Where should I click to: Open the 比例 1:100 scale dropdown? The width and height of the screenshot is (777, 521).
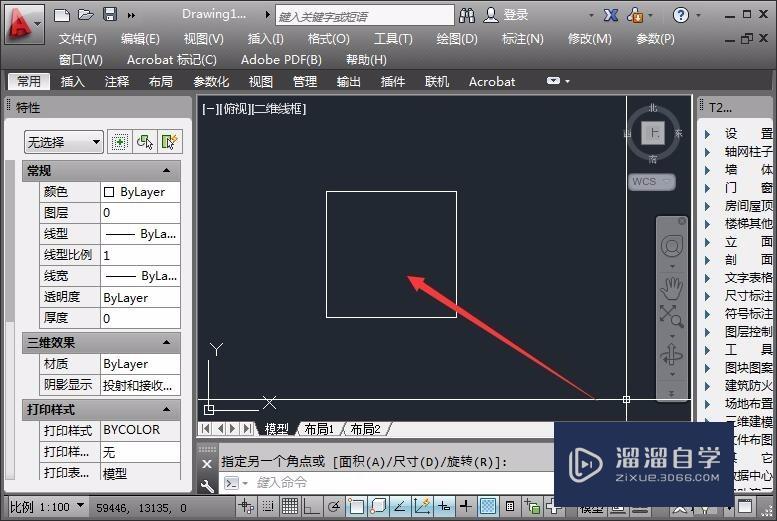(x=47, y=507)
